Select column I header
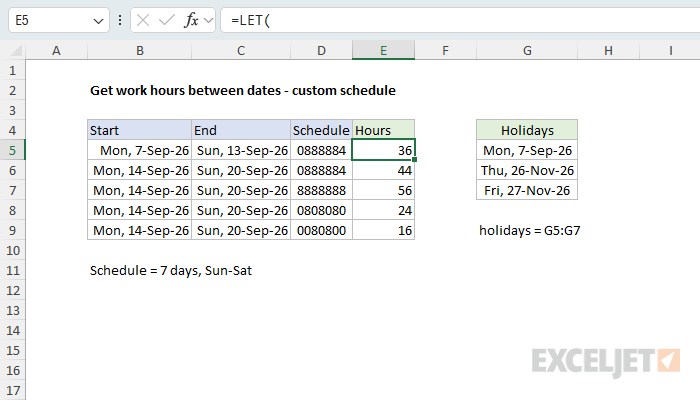This screenshot has height=400, width=700. [x=670, y=50]
